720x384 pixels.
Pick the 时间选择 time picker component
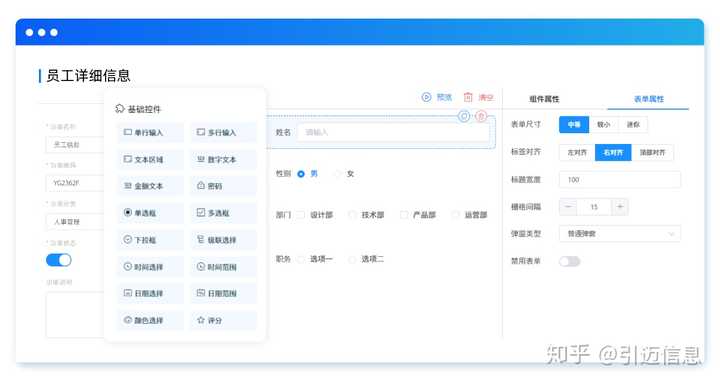point(151,267)
